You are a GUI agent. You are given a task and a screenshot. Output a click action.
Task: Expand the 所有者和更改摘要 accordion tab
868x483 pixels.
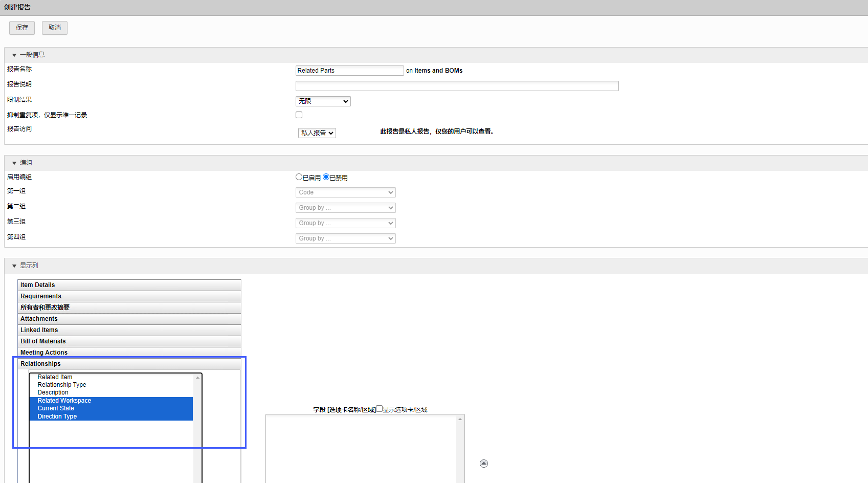tap(129, 308)
